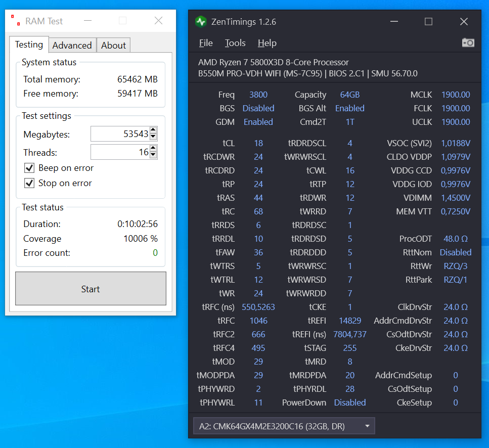Open the File menu in ZenTimings

205,43
